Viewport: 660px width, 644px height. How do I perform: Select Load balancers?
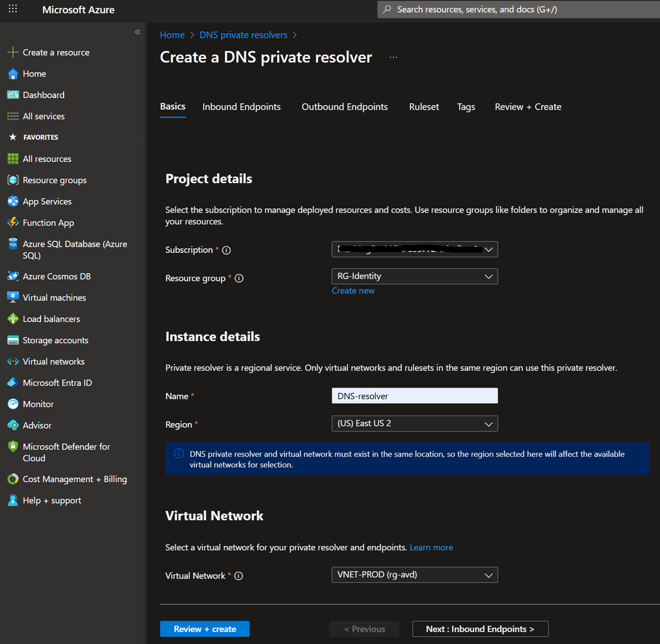51,319
